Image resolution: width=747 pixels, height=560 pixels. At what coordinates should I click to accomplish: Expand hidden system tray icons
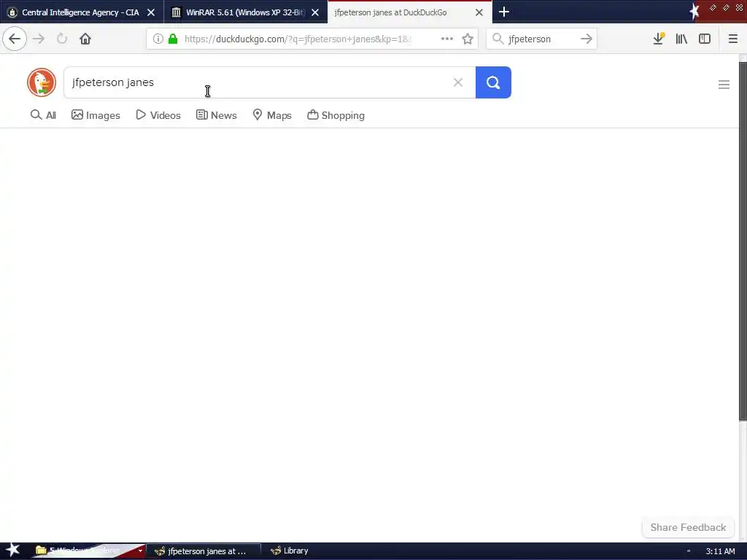click(x=689, y=551)
